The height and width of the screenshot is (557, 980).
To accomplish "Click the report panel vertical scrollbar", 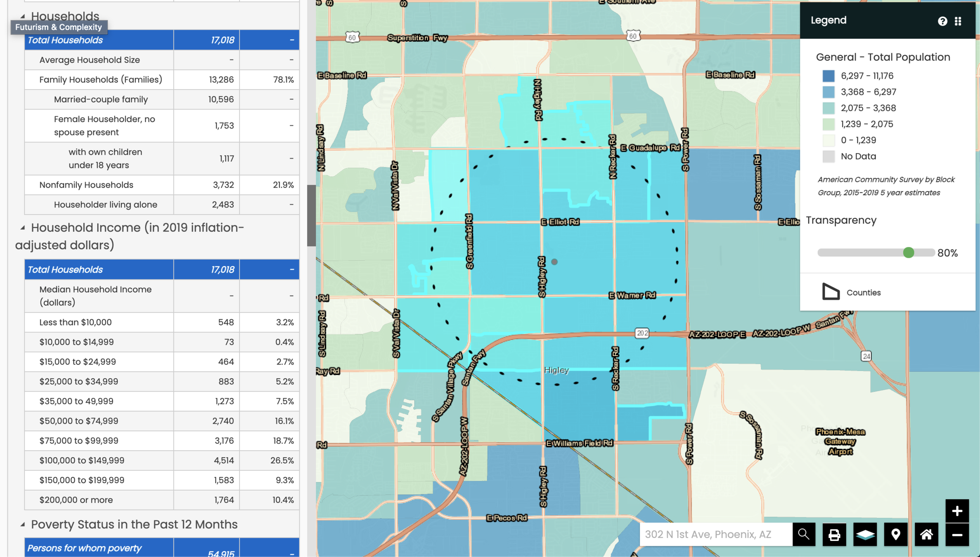I will point(311,215).
